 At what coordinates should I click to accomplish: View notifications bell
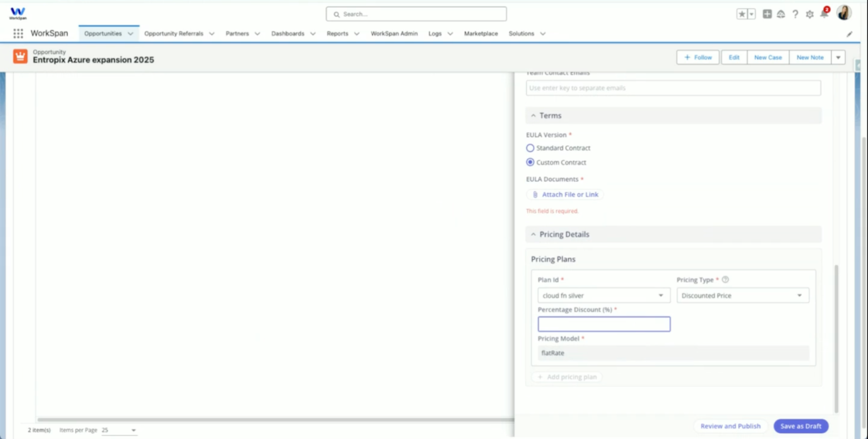(x=824, y=14)
